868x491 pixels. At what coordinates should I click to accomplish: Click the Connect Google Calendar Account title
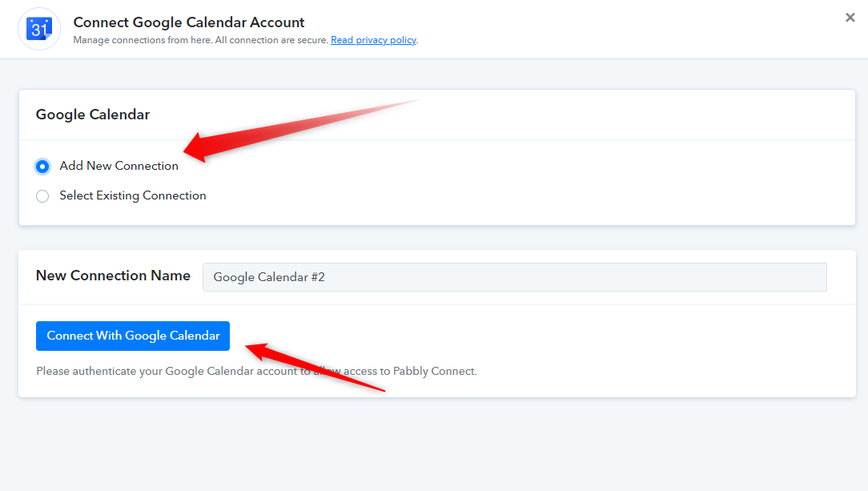click(x=189, y=22)
